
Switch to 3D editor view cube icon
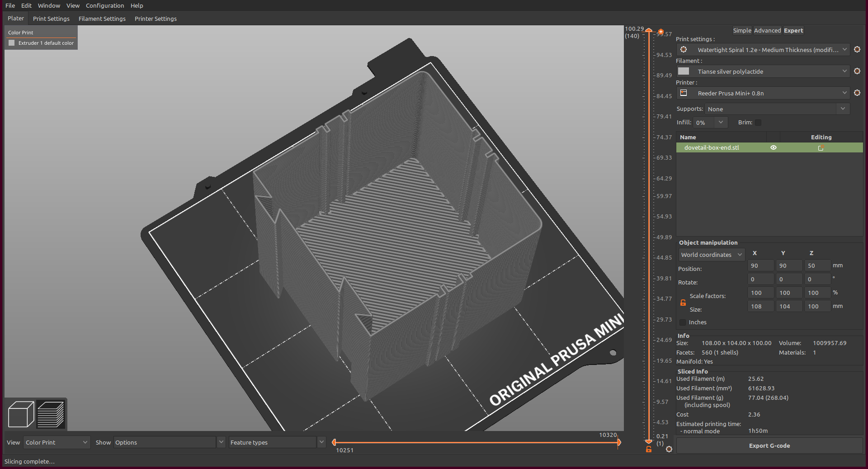coord(20,414)
